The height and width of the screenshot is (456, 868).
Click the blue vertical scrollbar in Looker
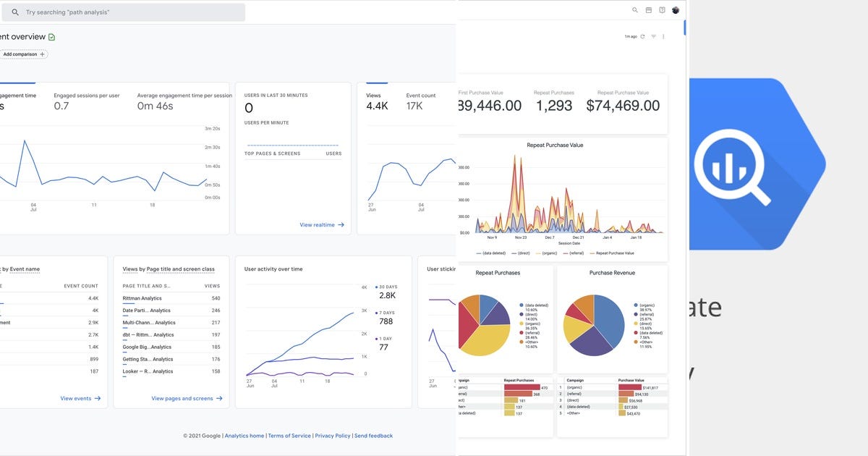point(685,28)
